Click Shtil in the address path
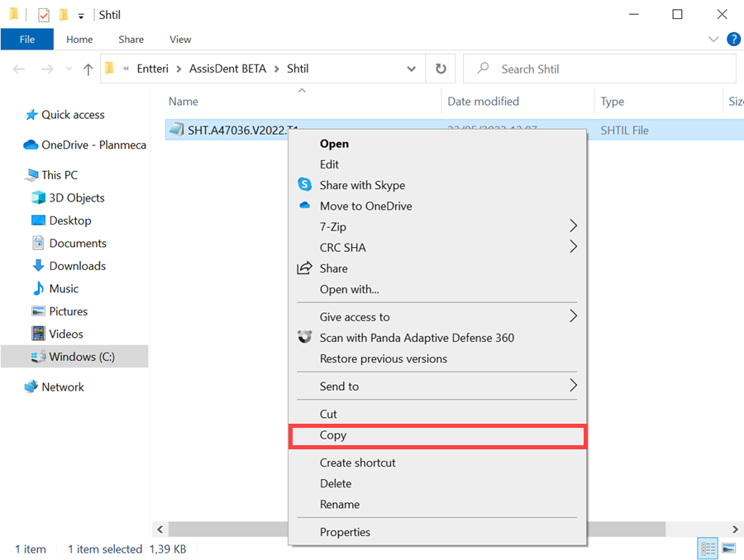 click(x=298, y=69)
